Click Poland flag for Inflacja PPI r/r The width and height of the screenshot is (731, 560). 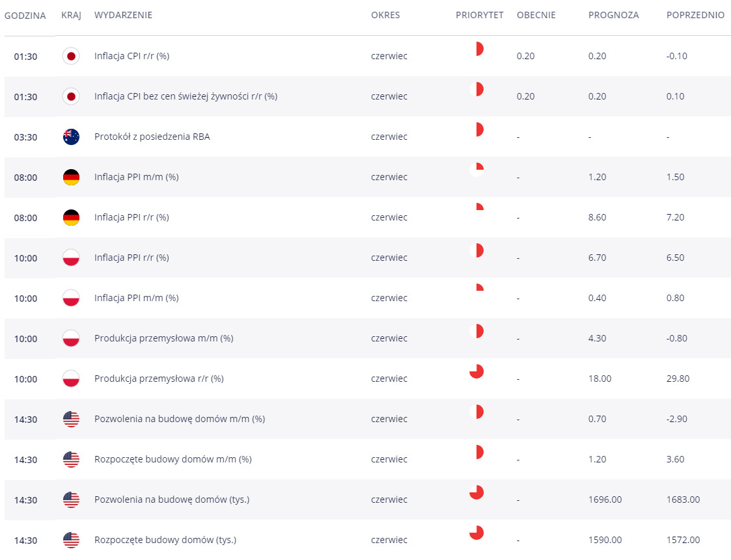71,258
